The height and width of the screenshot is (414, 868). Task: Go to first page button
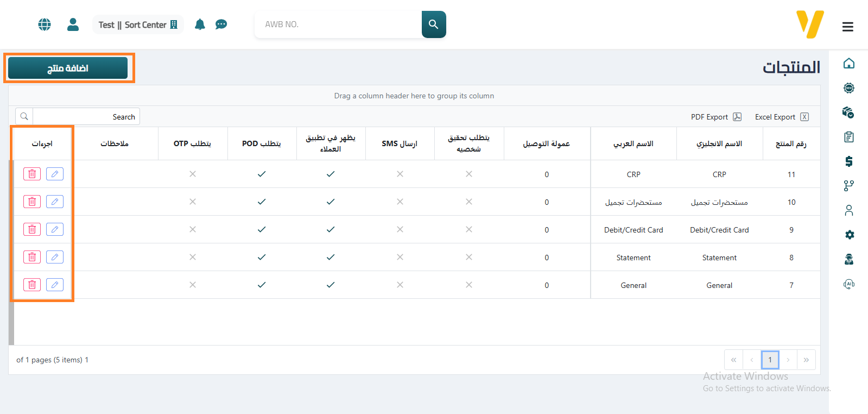click(733, 360)
